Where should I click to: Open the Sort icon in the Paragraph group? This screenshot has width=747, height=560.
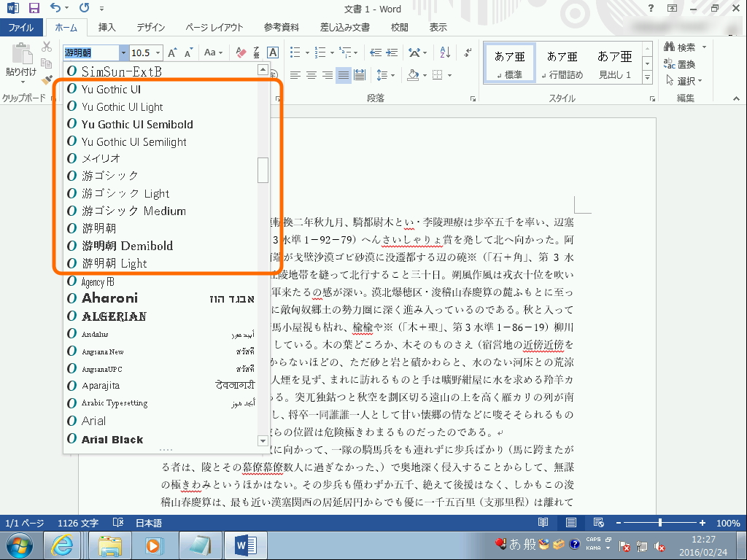coord(444,52)
